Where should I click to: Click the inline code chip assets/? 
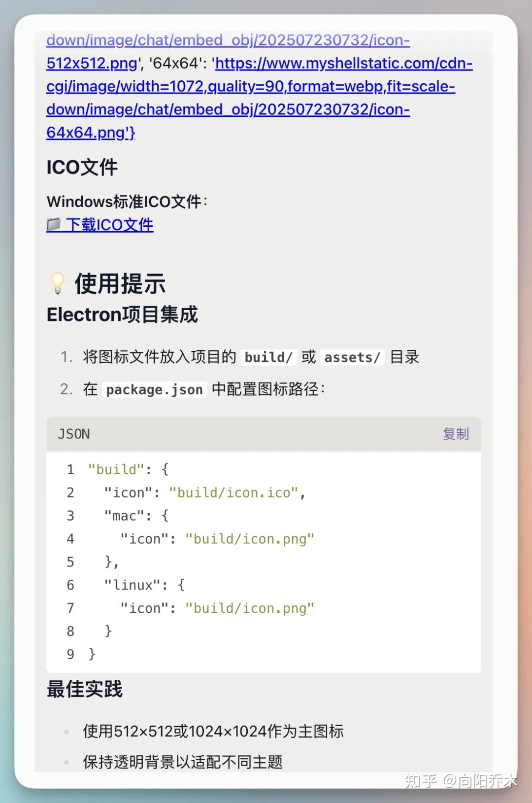352,357
